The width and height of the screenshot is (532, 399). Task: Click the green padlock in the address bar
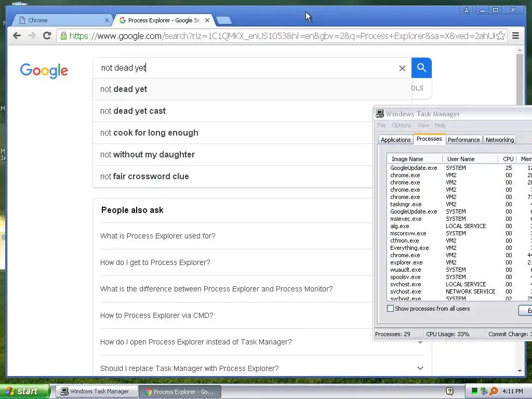pyautogui.click(x=63, y=36)
